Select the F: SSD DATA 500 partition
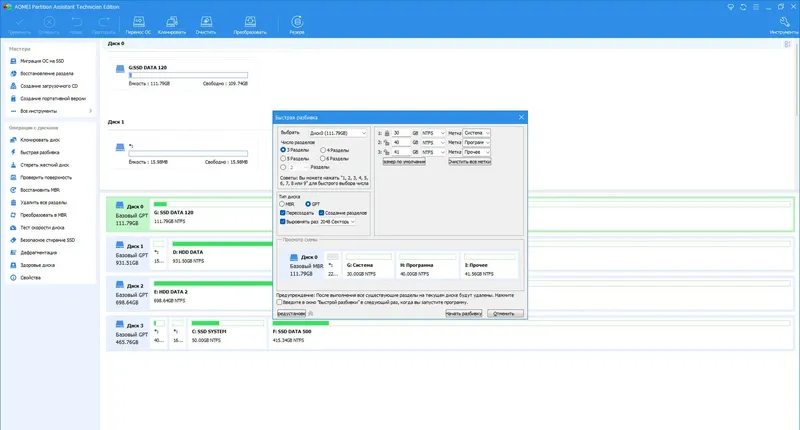 tap(531, 332)
